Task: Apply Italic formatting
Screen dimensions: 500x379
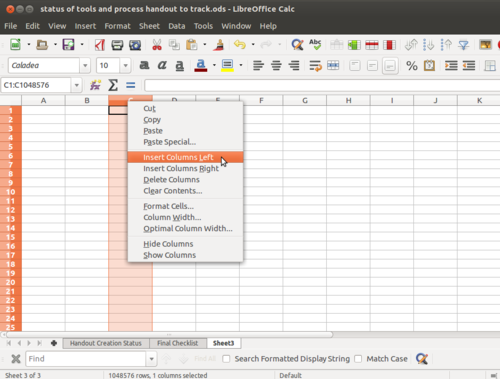Action: pos(162,65)
